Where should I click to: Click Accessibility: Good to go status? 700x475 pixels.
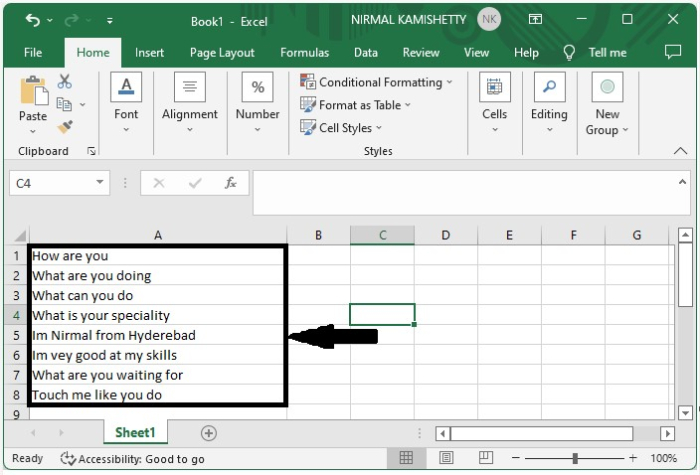[x=133, y=459]
